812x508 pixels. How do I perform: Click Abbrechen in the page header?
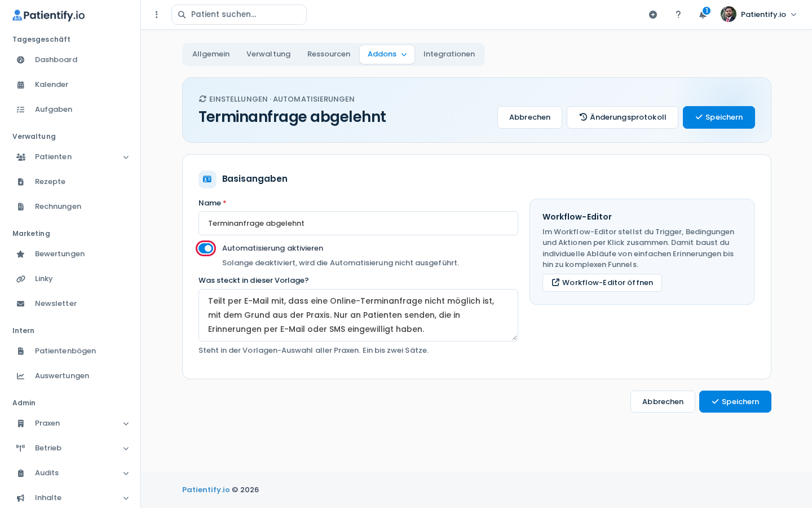529,117
